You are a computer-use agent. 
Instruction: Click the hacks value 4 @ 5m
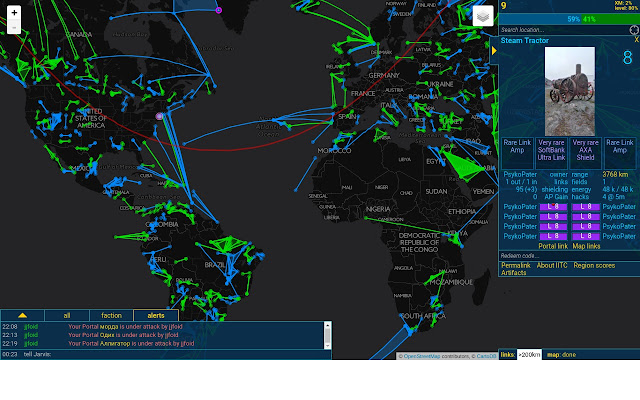click(613, 197)
